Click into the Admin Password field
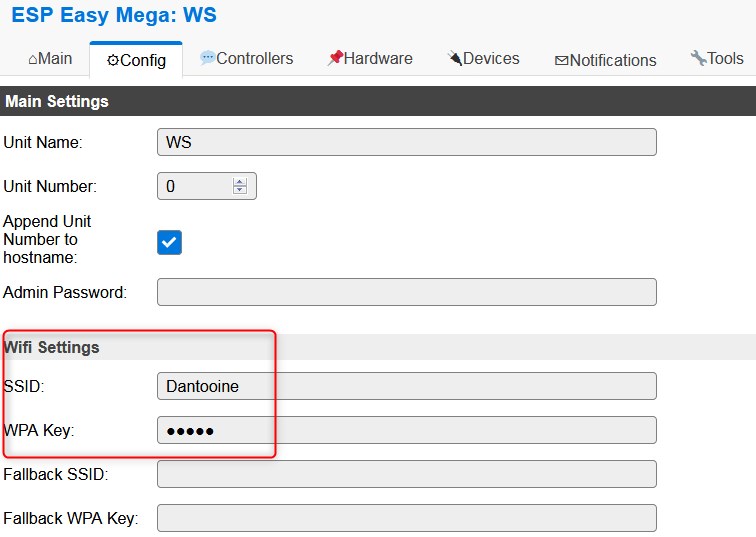756x537 pixels. pos(406,292)
